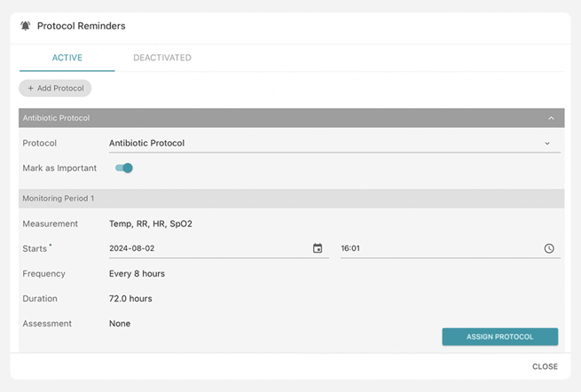Open the Protocol dropdown arrow
The width and height of the screenshot is (581, 392).
click(x=547, y=144)
